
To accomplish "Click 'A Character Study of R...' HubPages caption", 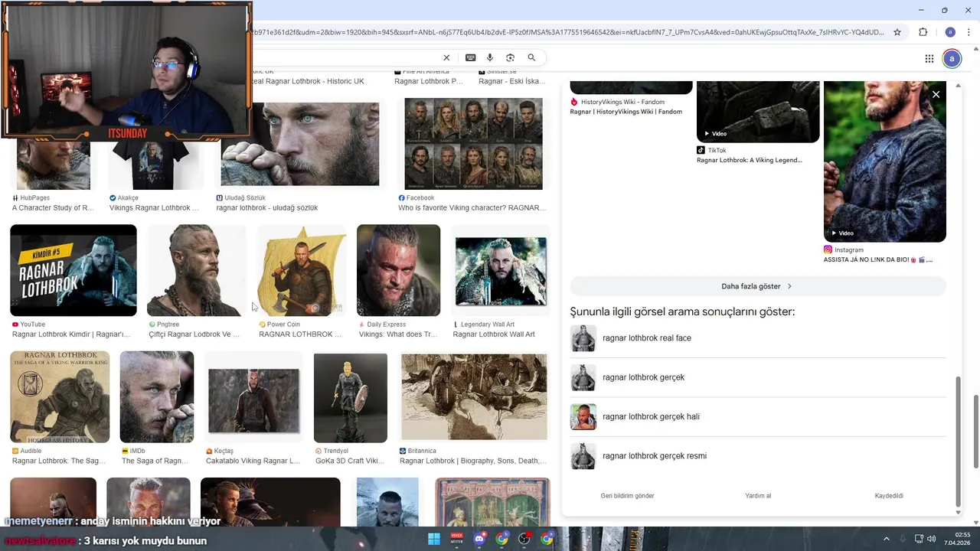I will 53,208.
